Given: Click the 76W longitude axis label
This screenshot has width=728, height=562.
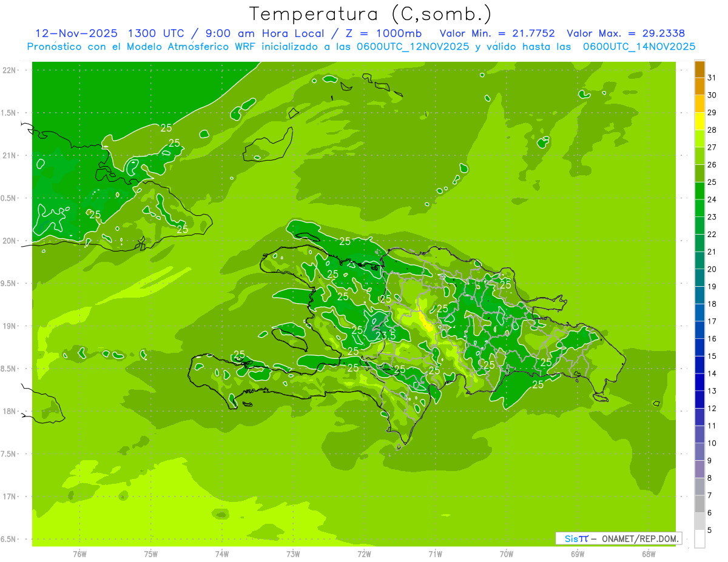Looking at the screenshot, I should coord(80,554).
